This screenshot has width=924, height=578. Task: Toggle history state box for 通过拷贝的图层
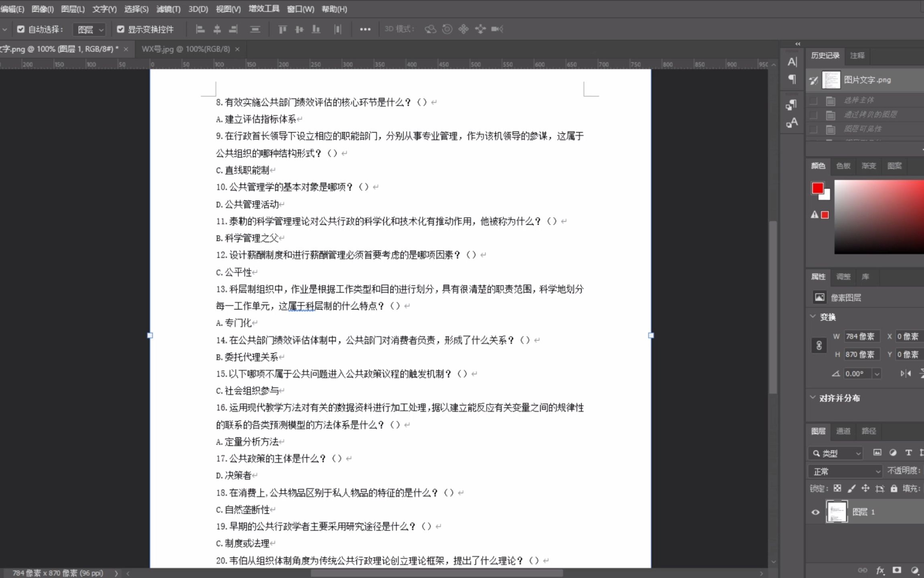click(x=813, y=115)
